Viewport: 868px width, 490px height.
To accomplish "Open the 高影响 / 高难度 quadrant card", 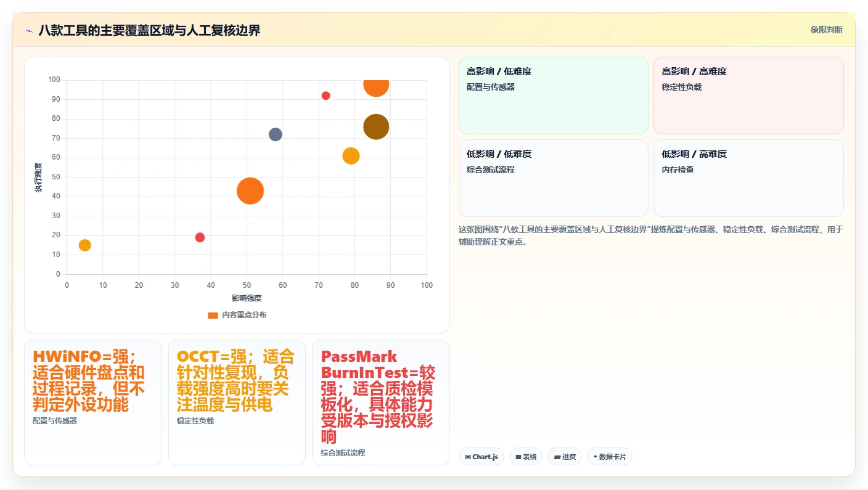I will [748, 96].
